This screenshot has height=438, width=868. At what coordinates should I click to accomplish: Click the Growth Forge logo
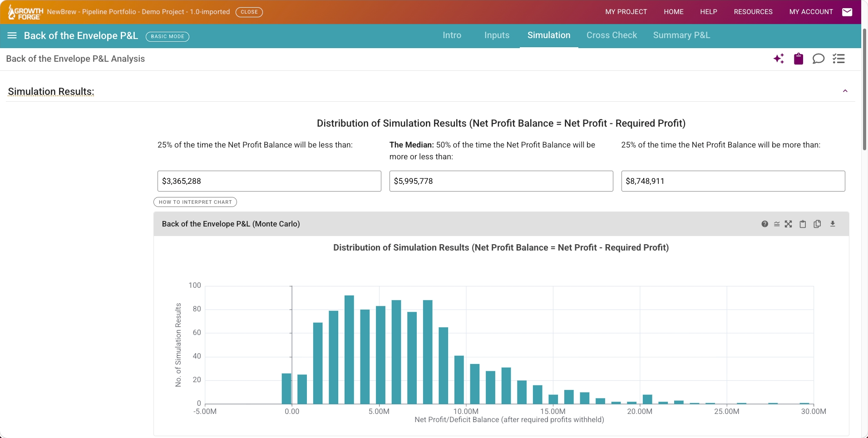(25, 12)
